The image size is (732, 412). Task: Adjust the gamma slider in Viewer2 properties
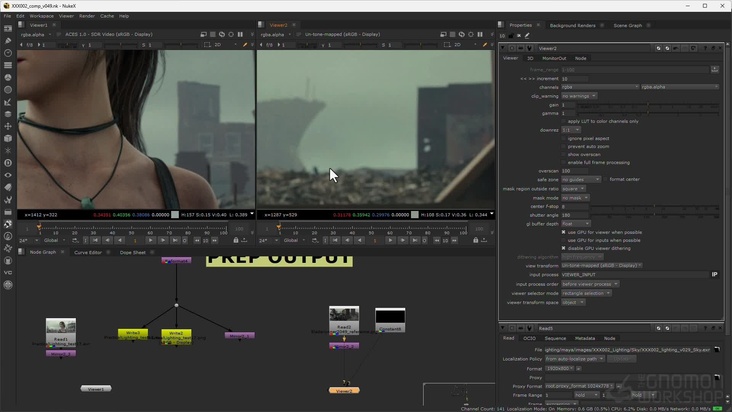(x=648, y=113)
